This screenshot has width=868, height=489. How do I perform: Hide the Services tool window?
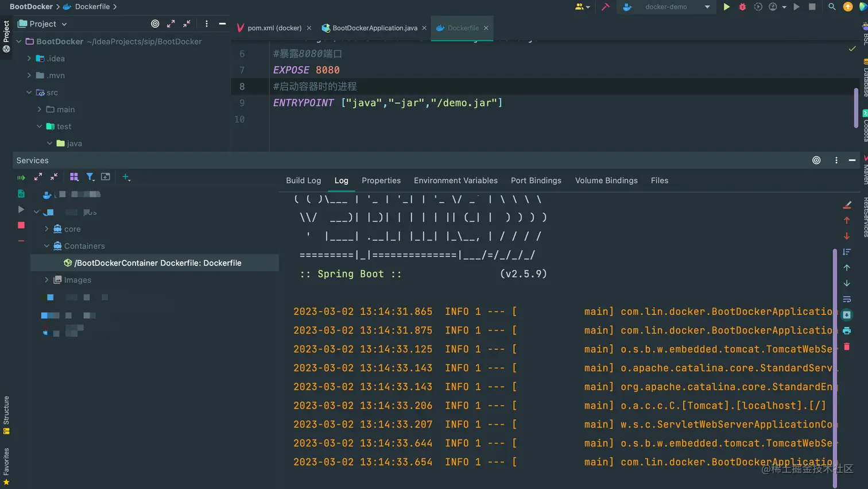tap(852, 160)
